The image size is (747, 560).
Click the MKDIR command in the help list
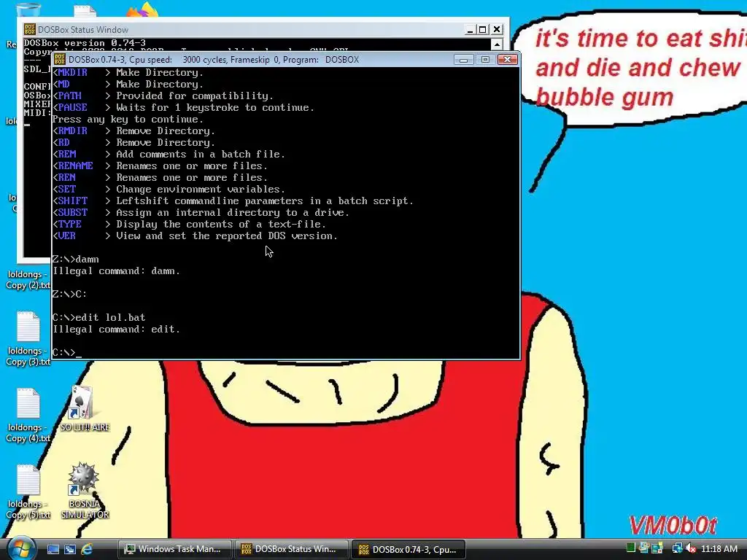(x=73, y=72)
